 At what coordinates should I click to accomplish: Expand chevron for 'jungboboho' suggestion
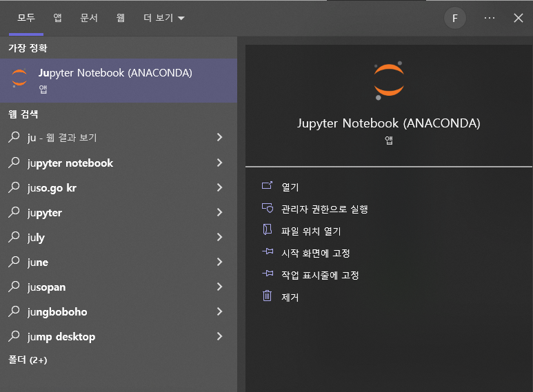219,311
